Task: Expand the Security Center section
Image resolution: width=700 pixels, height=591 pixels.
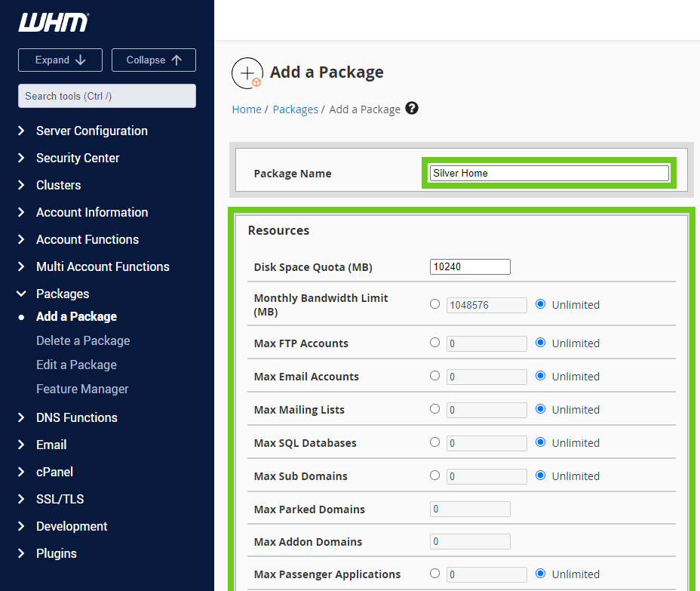Action: point(78,158)
